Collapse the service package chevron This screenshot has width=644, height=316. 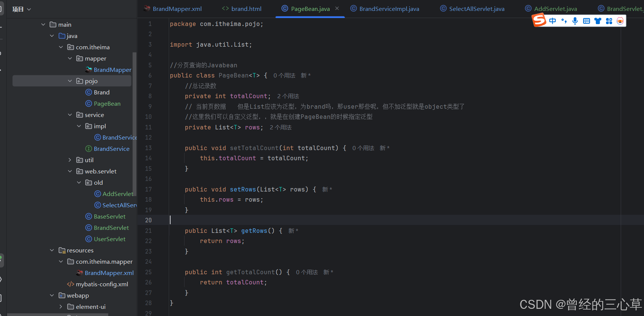click(70, 115)
